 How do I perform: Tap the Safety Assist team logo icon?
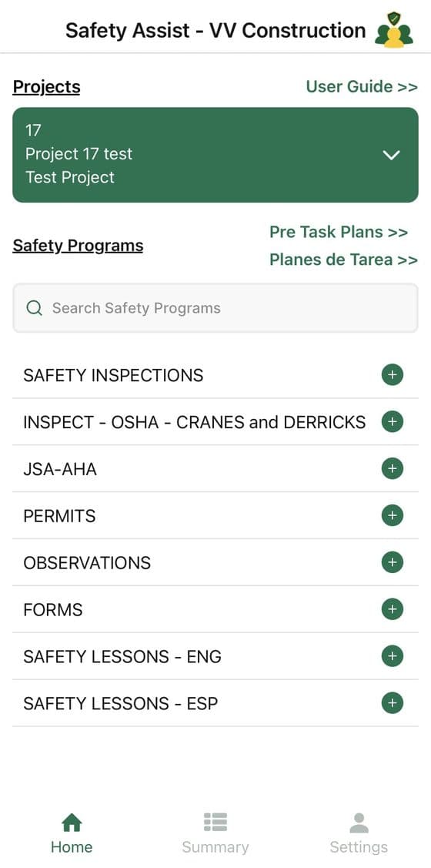(x=394, y=30)
